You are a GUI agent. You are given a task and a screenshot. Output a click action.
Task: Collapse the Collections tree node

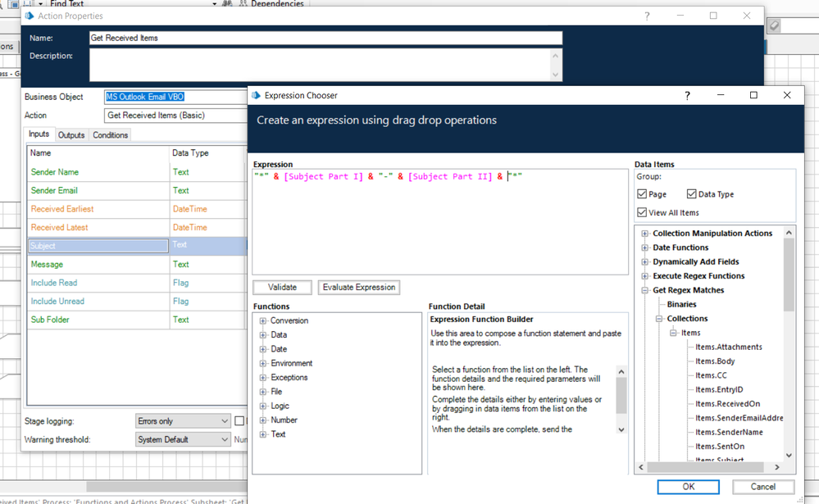tap(658, 319)
